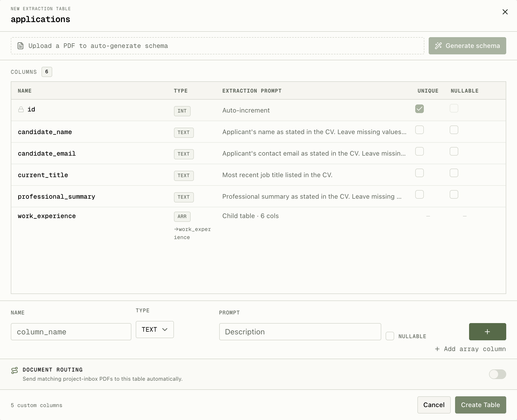
Task: Click the PDF upload drop area
Action: (x=218, y=46)
